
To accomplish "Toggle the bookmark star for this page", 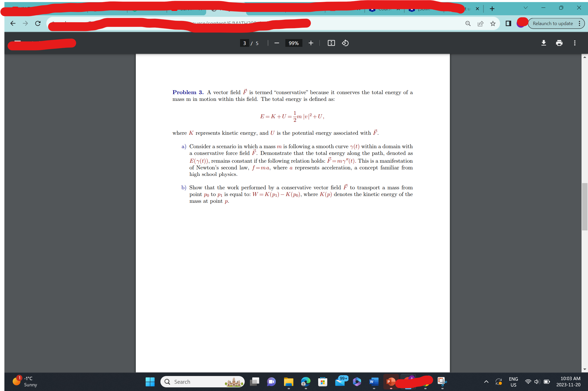I will click(493, 23).
